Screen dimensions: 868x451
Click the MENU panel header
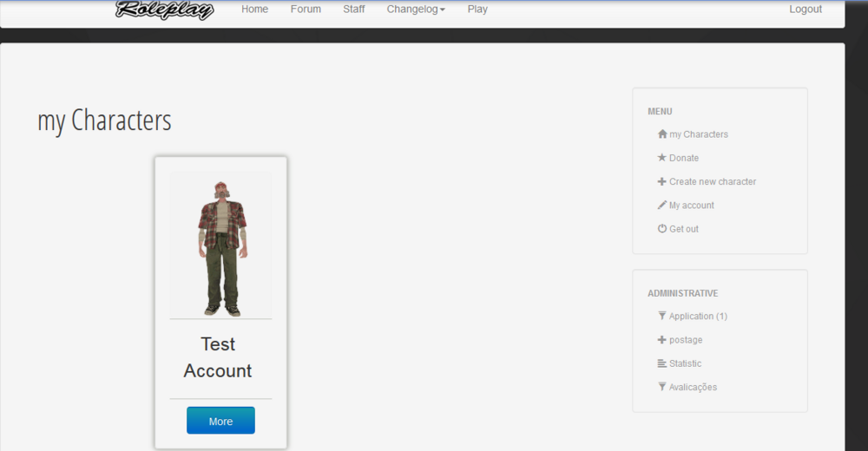click(x=660, y=111)
